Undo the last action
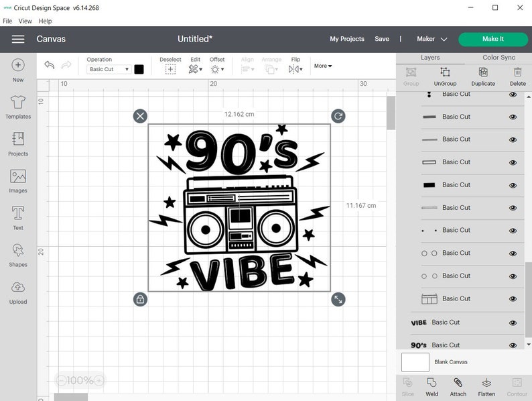This screenshot has height=401, width=532. click(50, 64)
